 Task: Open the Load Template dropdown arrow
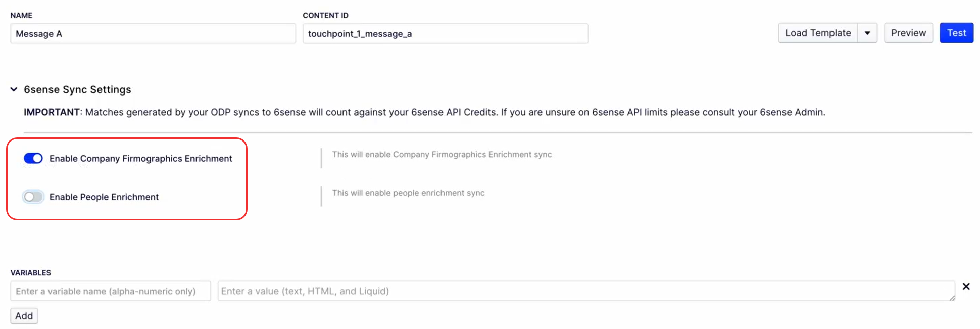(x=867, y=33)
